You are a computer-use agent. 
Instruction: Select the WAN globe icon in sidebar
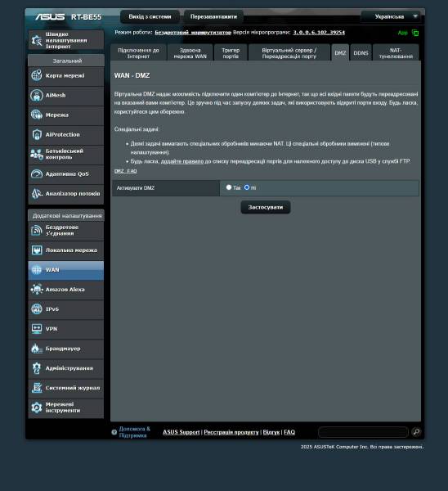click(x=37, y=270)
